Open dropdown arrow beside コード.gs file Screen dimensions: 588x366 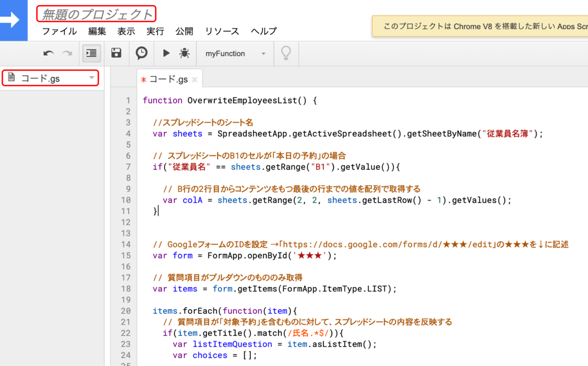click(x=91, y=78)
